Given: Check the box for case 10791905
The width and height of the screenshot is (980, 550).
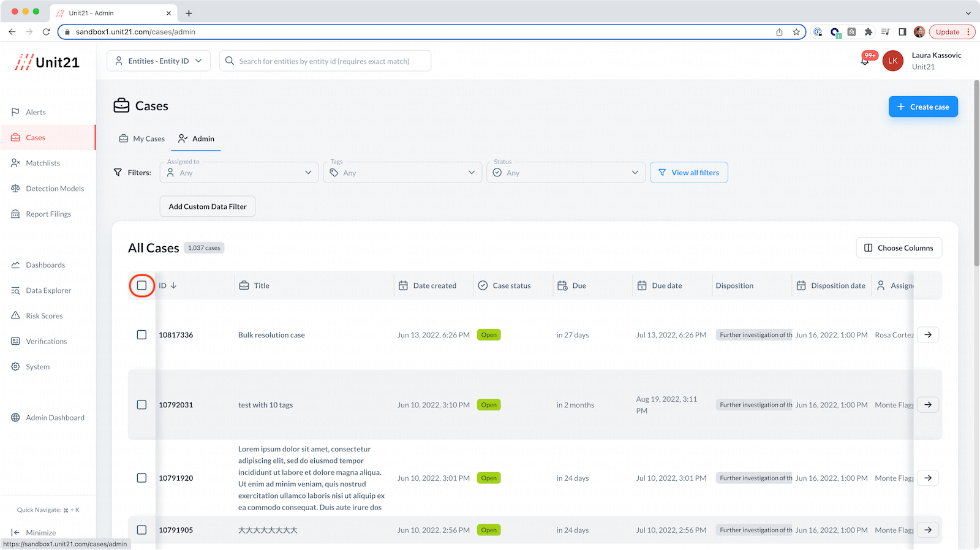Looking at the screenshot, I should coord(141,530).
